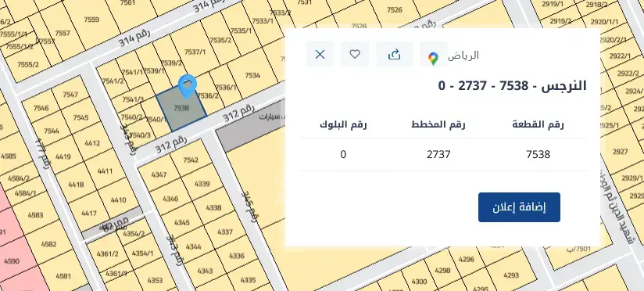Viewport: 644px width, 291px height.
Task: Click parcel 4412 on the map
Action: [92, 143]
